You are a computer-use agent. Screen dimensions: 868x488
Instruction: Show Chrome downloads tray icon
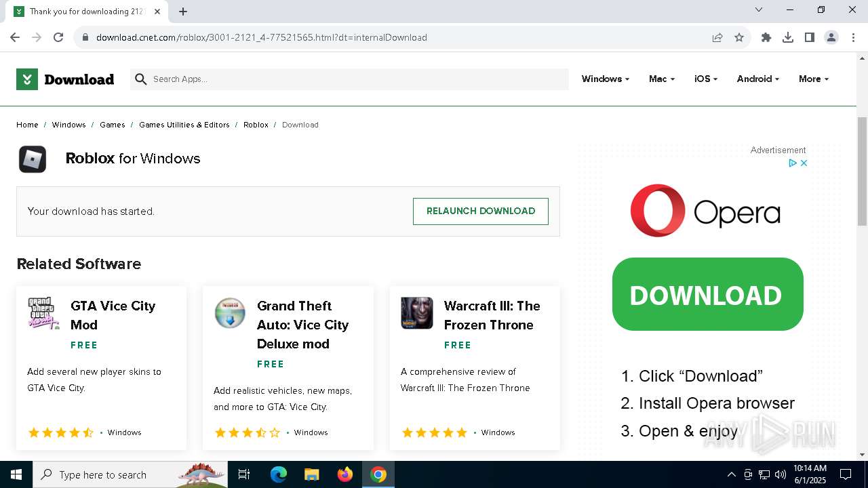click(788, 37)
